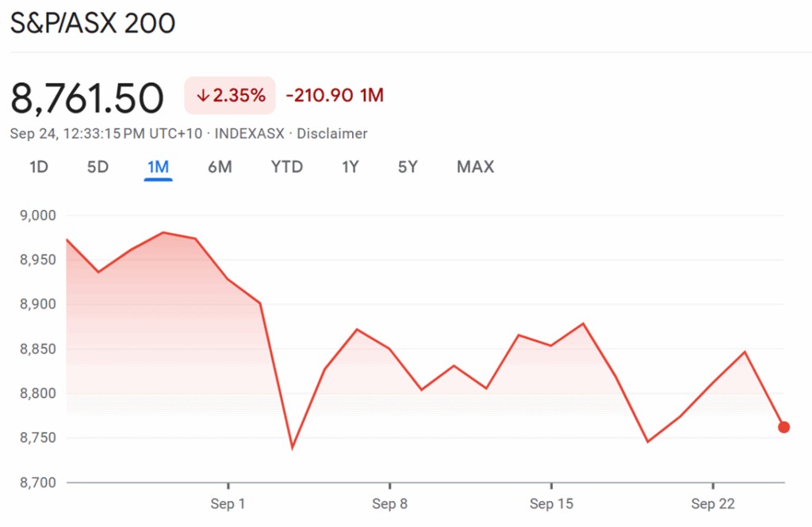Click the Sep 22 date label

713,504
